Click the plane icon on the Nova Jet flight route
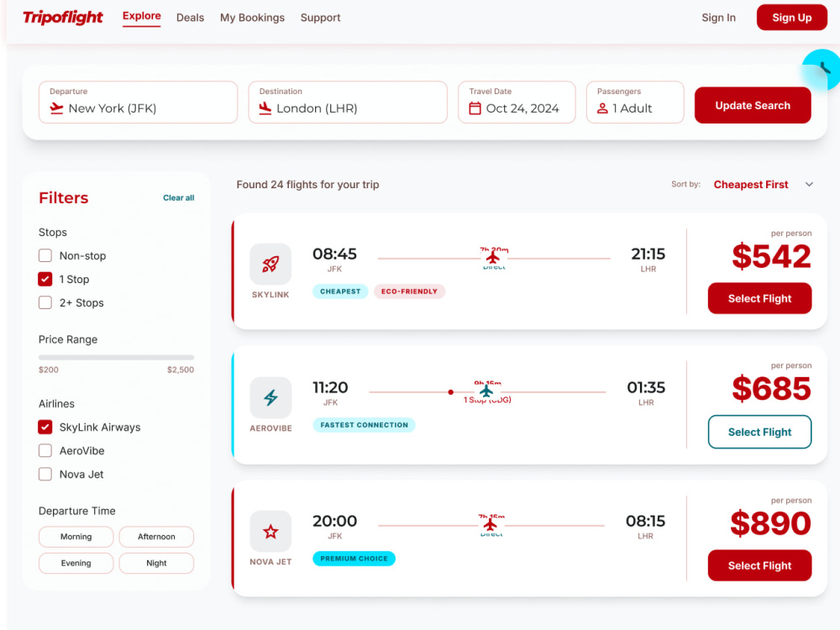The height and width of the screenshot is (630, 840). tap(491, 525)
